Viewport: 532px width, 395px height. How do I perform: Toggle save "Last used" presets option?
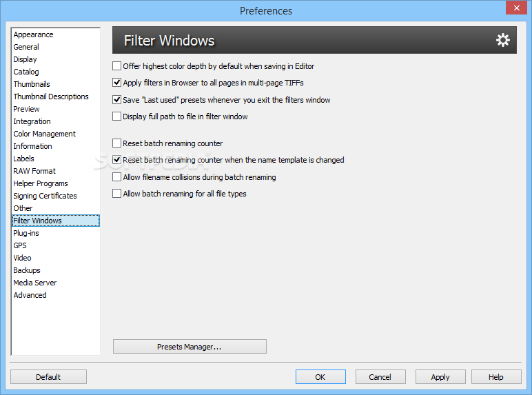(x=116, y=100)
